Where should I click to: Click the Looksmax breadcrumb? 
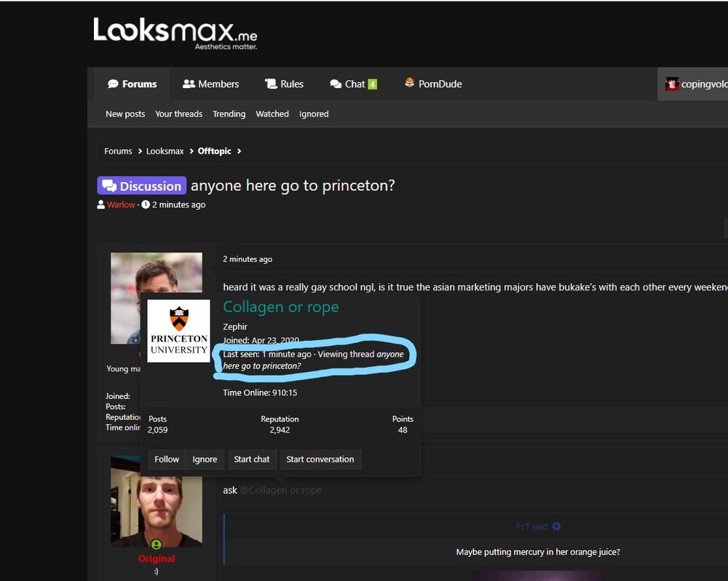[x=165, y=151]
